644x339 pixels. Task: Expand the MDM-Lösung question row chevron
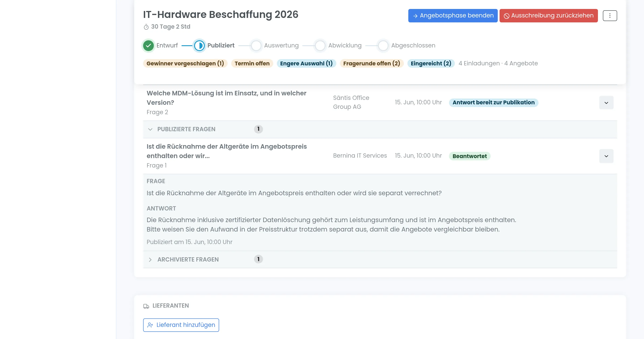pyautogui.click(x=606, y=103)
